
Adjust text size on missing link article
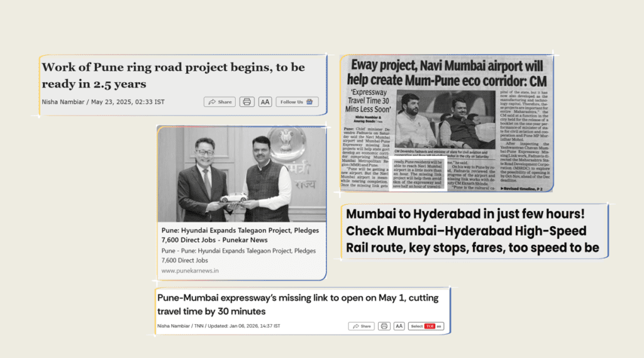pyautogui.click(x=399, y=326)
